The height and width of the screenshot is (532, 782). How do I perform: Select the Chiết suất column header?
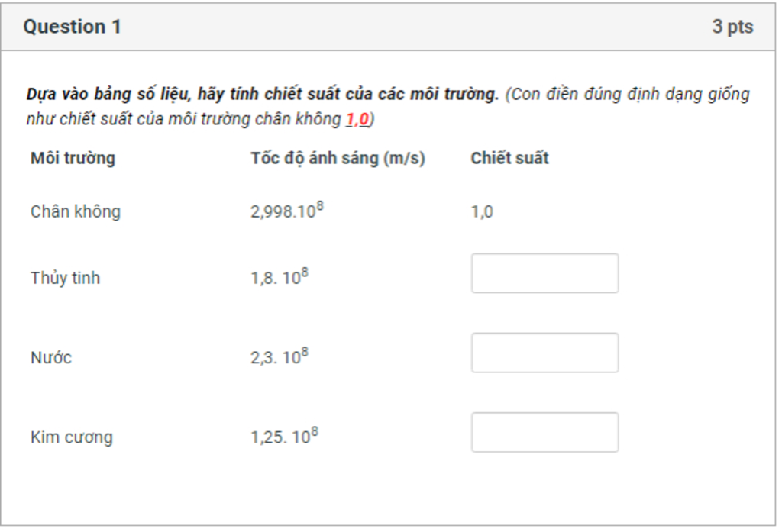[509, 158]
